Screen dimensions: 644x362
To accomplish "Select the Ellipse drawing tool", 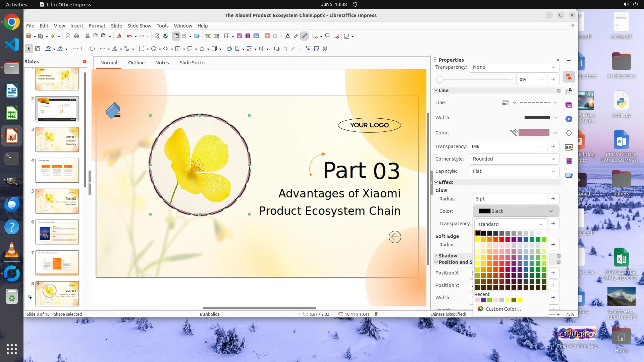I will point(92,49).
